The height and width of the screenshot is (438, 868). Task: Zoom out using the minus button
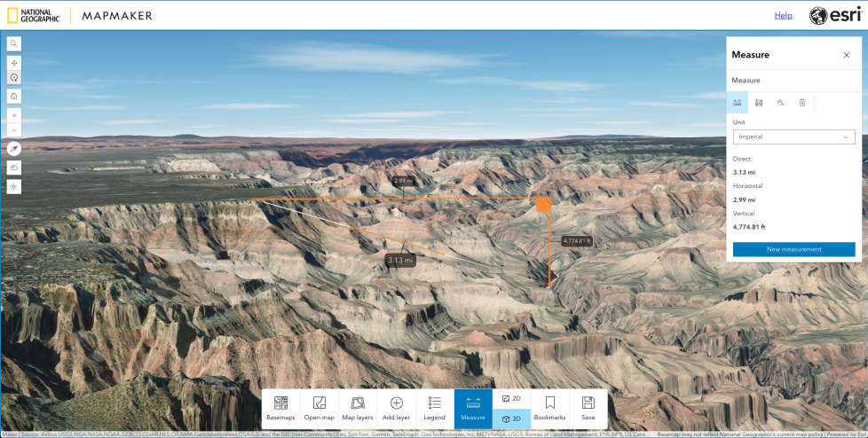tap(14, 130)
